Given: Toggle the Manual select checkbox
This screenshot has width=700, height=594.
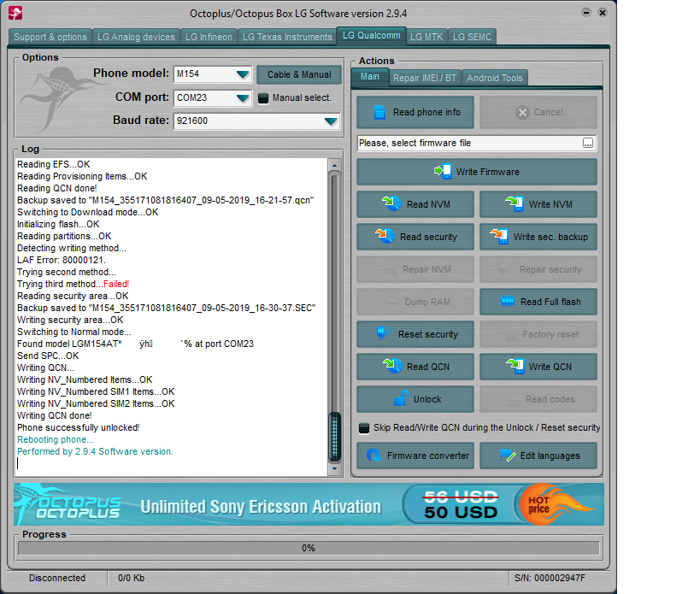Looking at the screenshot, I should click(263, 97).
